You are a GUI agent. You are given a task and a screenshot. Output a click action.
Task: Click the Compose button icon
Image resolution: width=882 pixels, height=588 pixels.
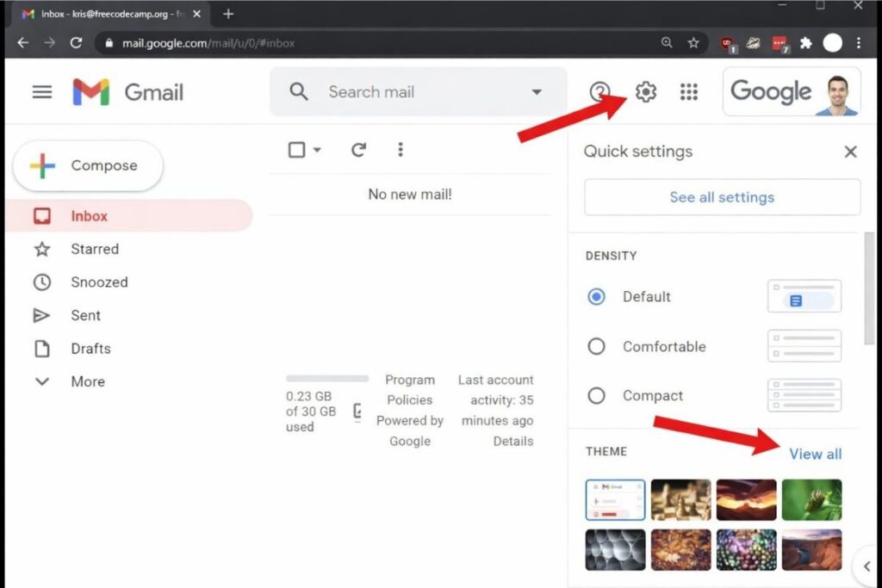coord(40,165)
